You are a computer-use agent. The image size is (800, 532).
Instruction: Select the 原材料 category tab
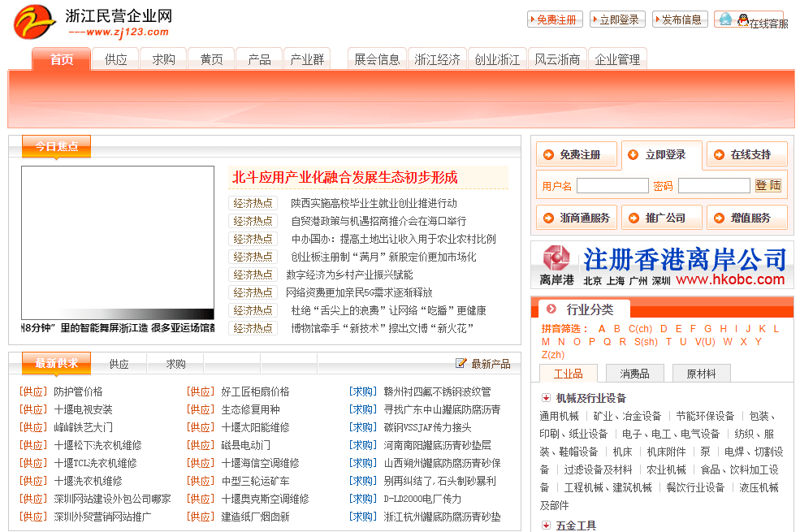[701, 374]
